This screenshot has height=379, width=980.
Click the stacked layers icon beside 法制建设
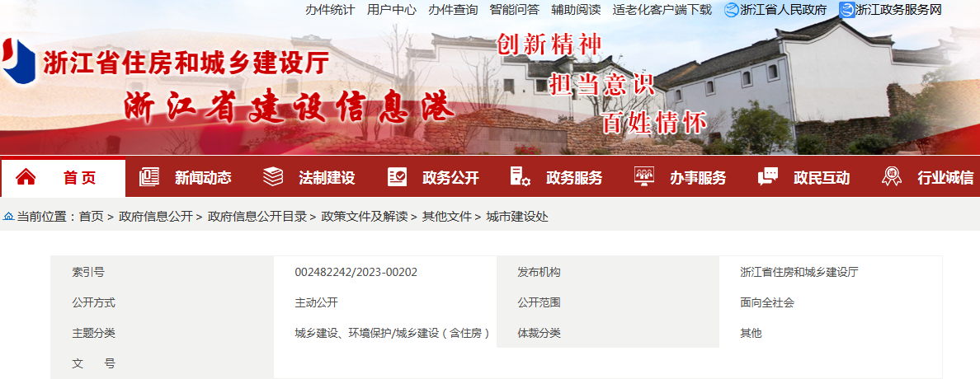(273, 177)
